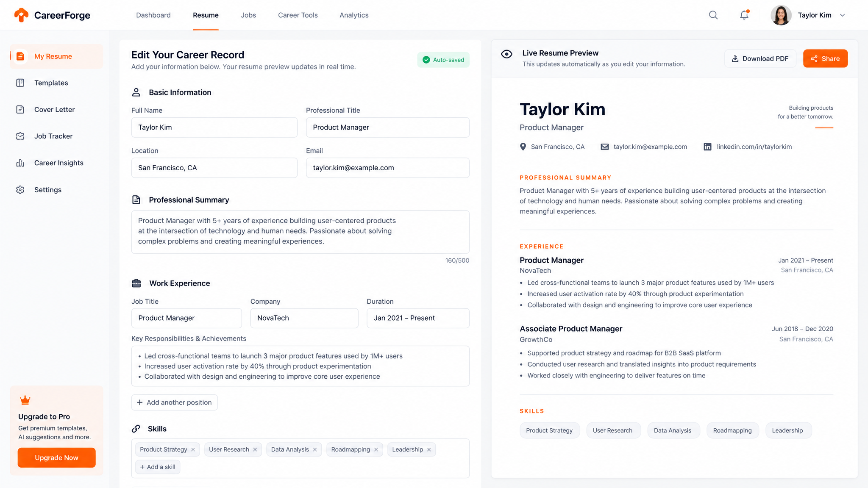
Task: Click the Email input field
Action: tap(387, 168)
